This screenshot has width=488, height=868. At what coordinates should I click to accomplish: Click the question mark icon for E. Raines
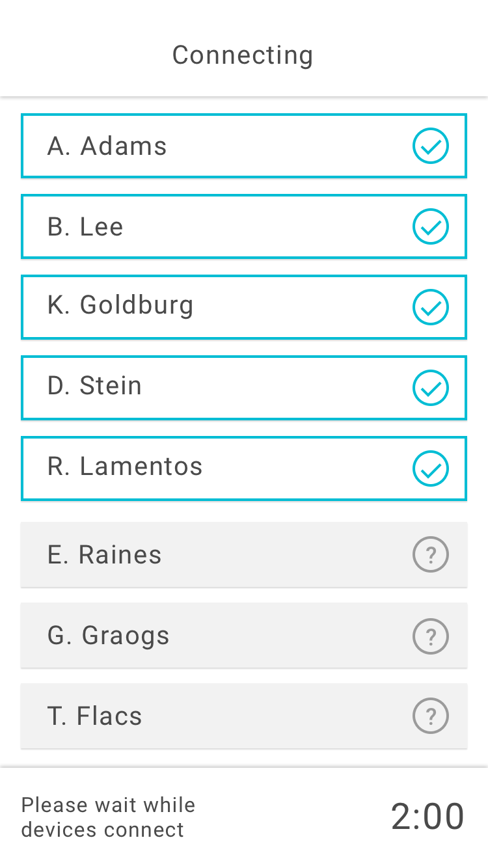[431, 555]
